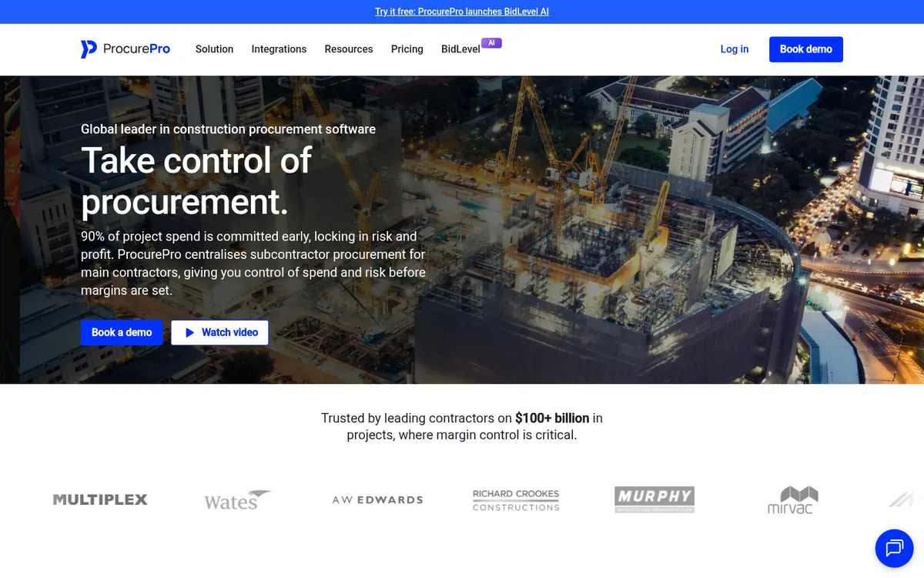Play the Watch video button

[220, 332]
